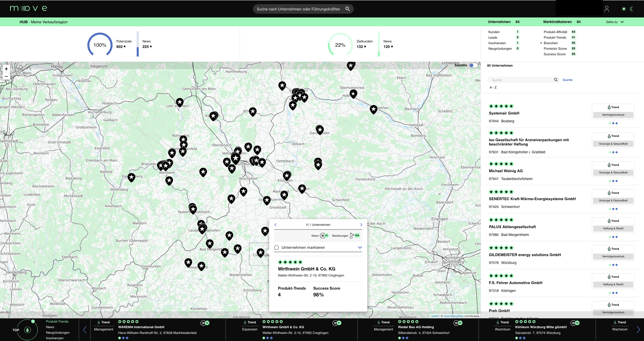Click the 22% Zielkunden progress ring
Screen dimensions: 644x341
point(340,45)
